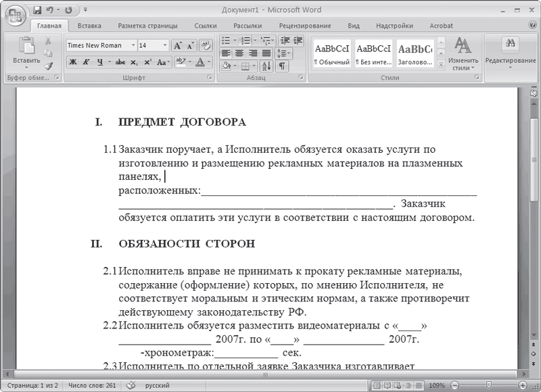
Task: Switch to the Ссылки tab
Action: pos(206,26)
